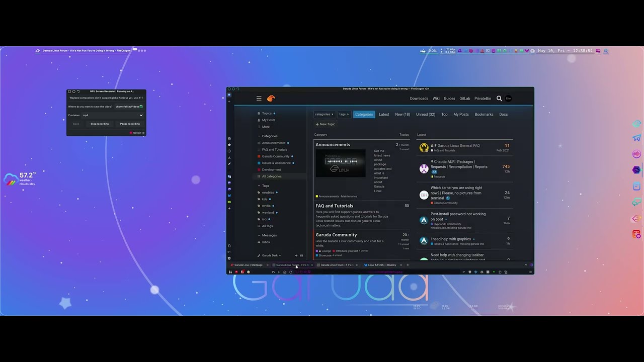Click the Telegram icon in right dock

point(636,138)
